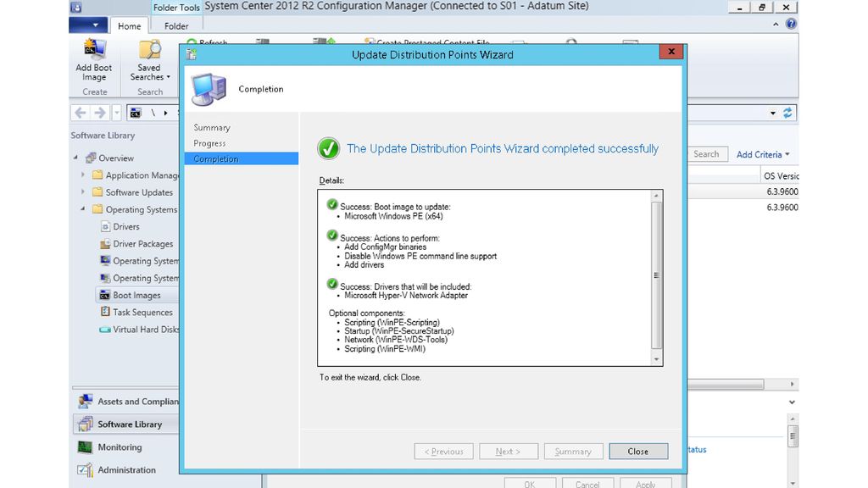Open the Monitoring workspace
The width and height of the screenshot is (868, 488).
[x=120, y=447]
